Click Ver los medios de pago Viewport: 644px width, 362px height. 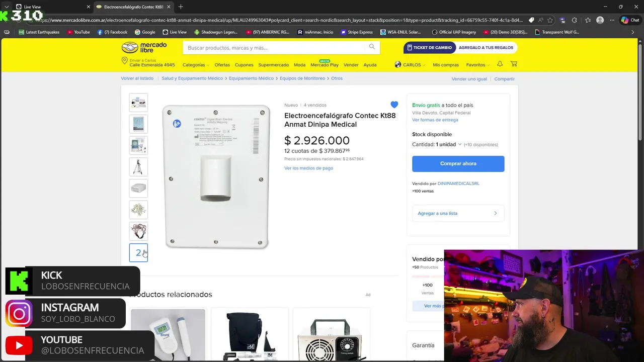pyautogui.click(x=308, y=168)
